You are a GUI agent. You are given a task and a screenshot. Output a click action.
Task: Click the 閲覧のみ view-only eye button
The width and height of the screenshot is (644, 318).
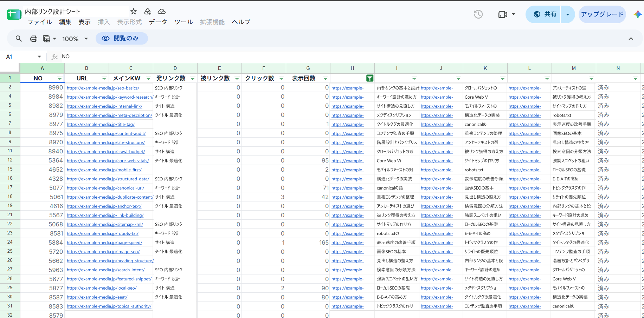(122, 38)
